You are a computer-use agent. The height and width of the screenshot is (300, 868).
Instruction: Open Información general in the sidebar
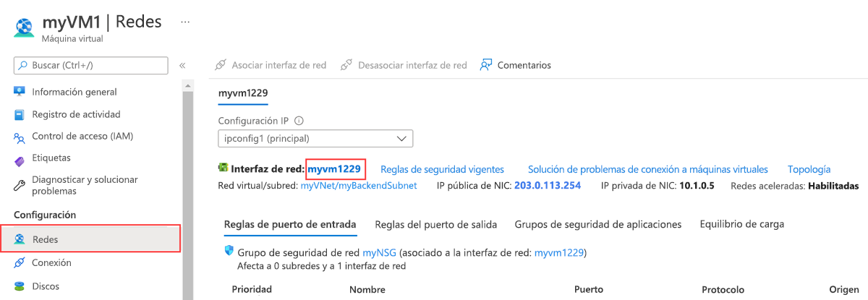click(75, 92)
